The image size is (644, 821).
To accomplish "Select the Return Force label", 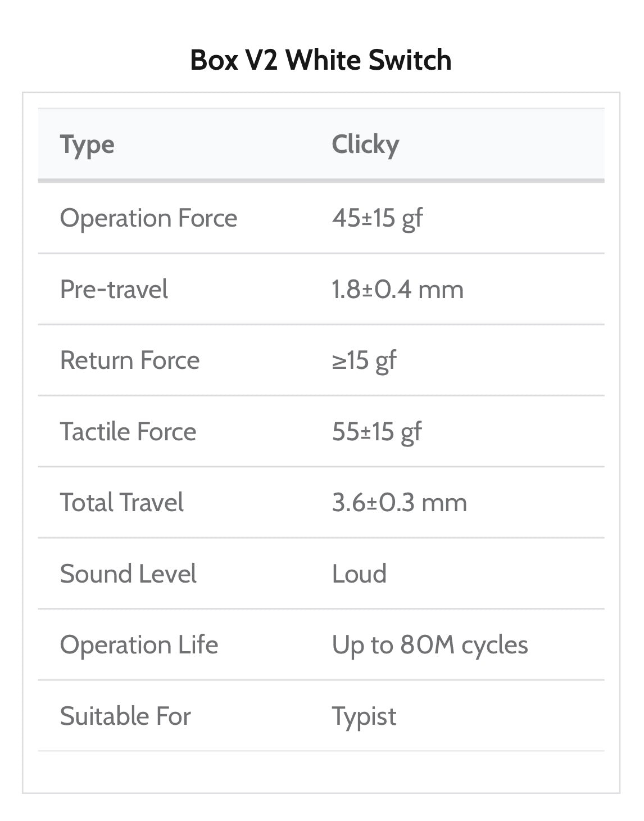I will [x=130, y=360].
